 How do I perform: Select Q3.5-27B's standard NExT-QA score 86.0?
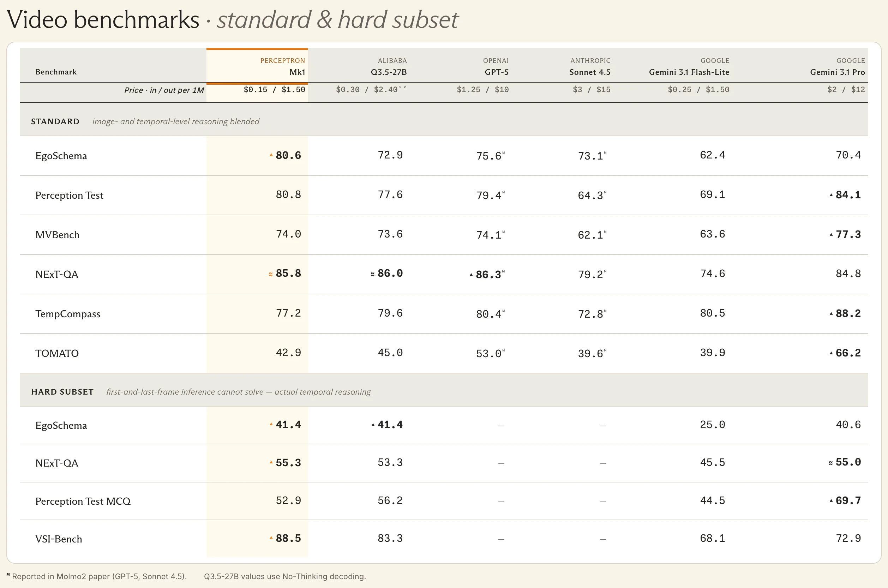[390, 274]
